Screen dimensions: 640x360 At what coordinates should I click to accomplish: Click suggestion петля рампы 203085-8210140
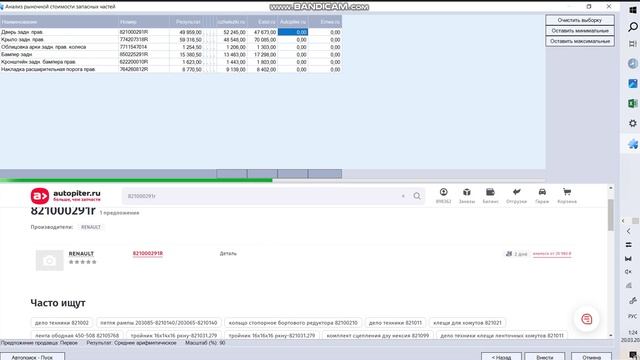pyautogui.click(x=158, y=322)
